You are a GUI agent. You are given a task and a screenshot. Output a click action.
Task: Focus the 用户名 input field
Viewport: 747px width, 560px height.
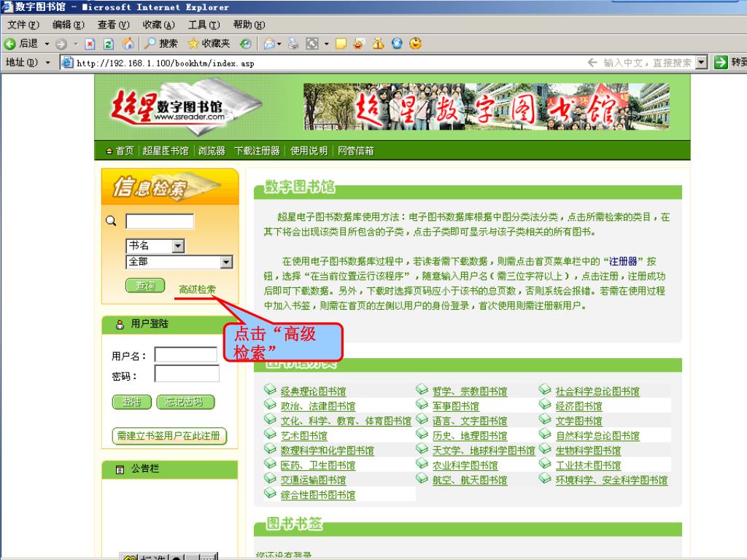pos(186,355)
